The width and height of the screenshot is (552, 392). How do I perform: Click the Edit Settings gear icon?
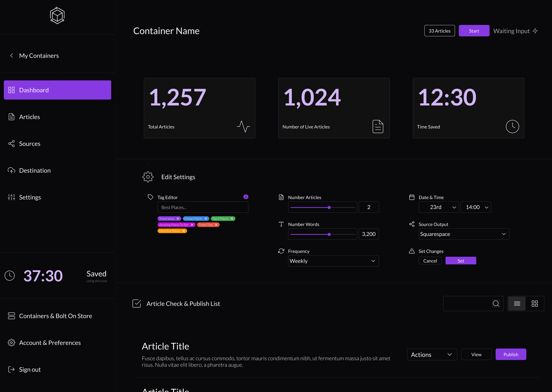(148, 177)
